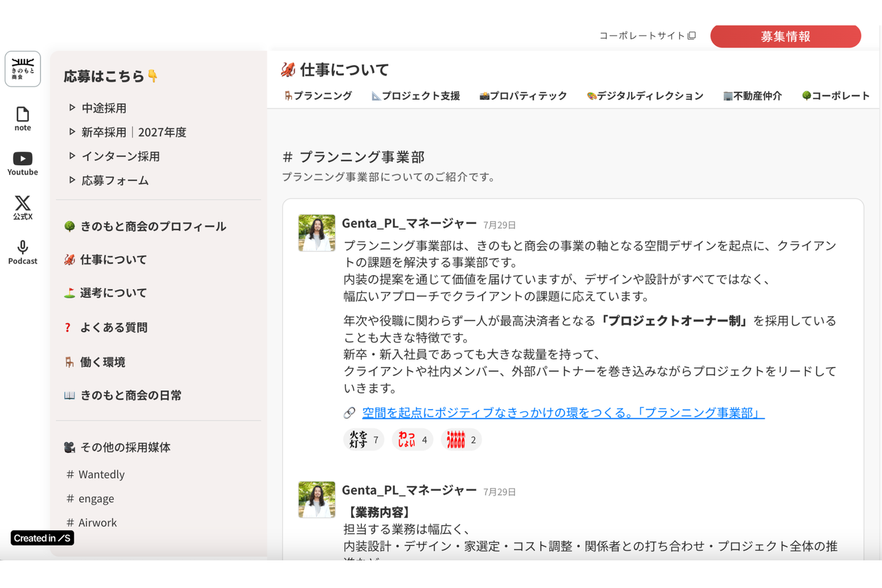Click the red 募集情報 button
This screenshot has width=882, height=588.
[786, 36]
